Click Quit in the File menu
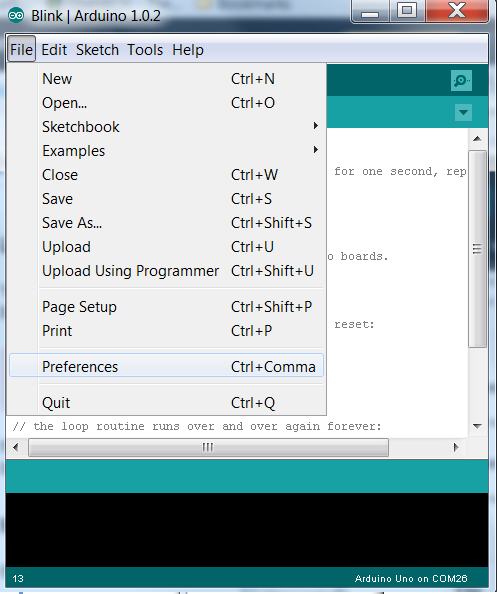Screen dimensions: 497x594 (x=166, y=402)
